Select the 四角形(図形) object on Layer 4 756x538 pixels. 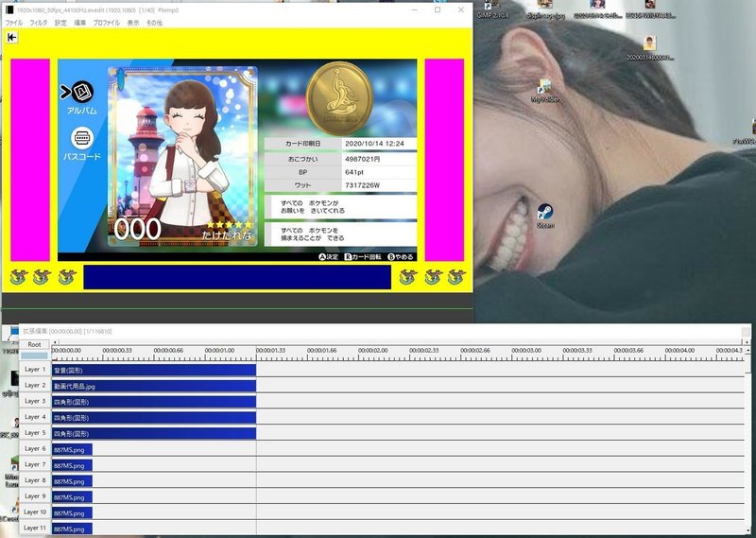pos(154,418)
